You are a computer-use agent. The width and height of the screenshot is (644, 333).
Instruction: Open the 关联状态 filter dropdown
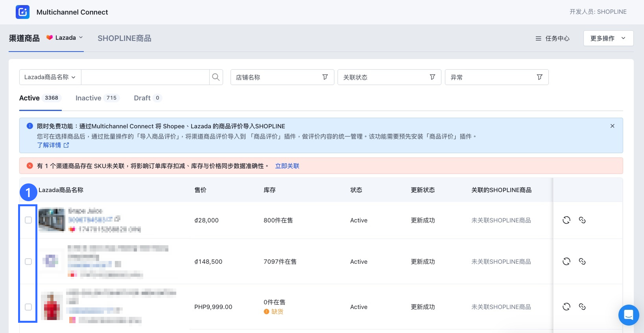[389, 77]
